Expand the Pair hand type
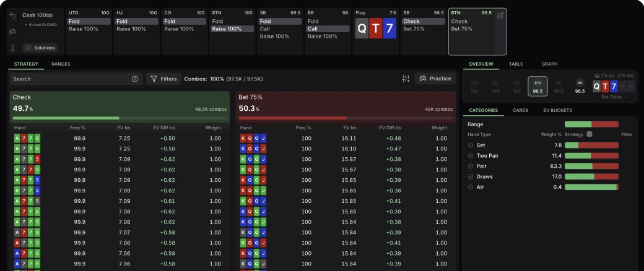 point(470,166)
